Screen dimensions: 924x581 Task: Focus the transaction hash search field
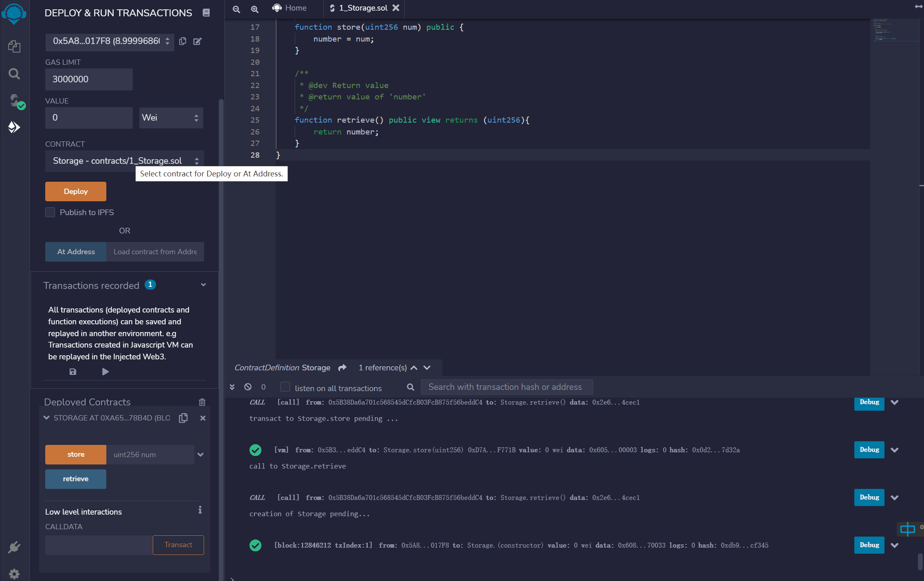pos(506,387)
